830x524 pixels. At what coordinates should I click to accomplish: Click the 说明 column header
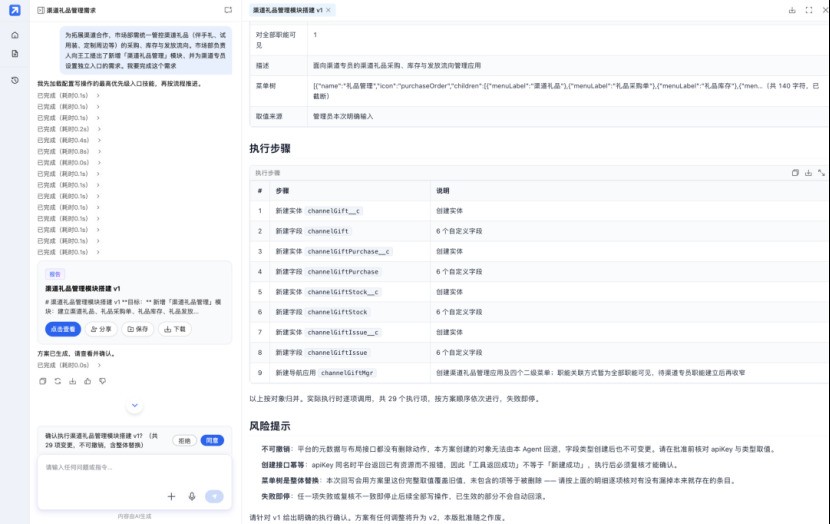click(x=443, y=191)
